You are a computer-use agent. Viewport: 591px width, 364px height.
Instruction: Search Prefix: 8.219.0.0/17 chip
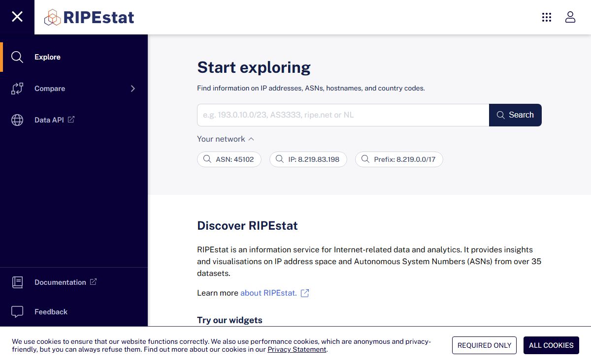(399, 159)
